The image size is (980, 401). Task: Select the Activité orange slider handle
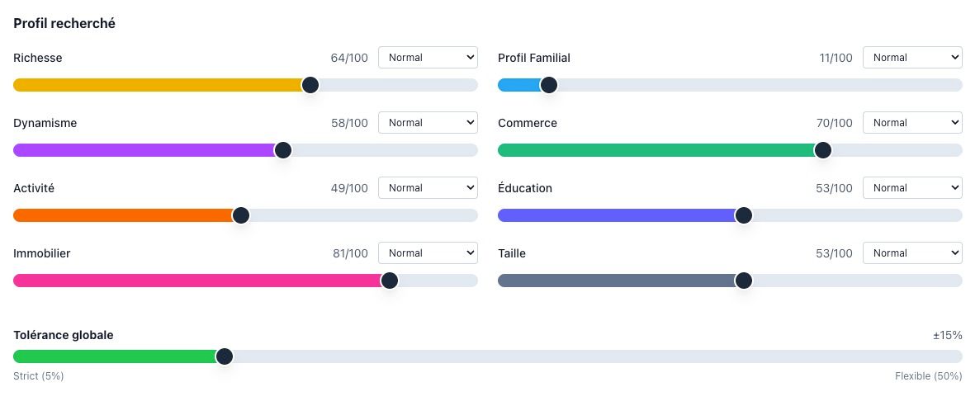(x=241, y=215)
